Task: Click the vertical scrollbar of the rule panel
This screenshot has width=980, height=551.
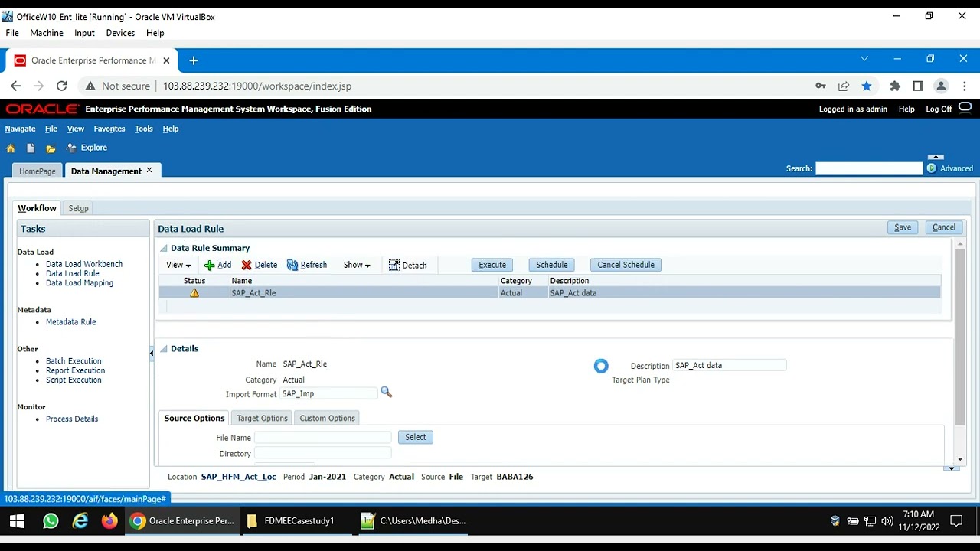Action: [960, 337]
